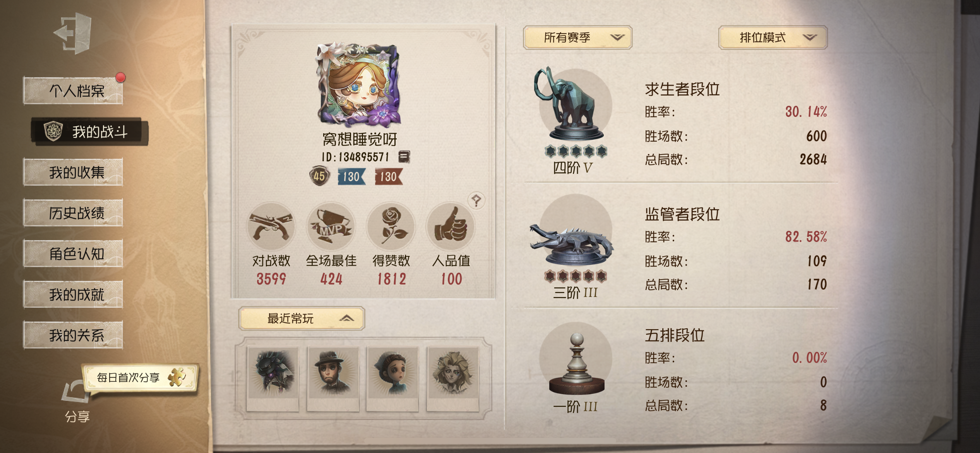Click the exit door icon
The width and height of the screenshot is (980, 453).
[74, 33]
